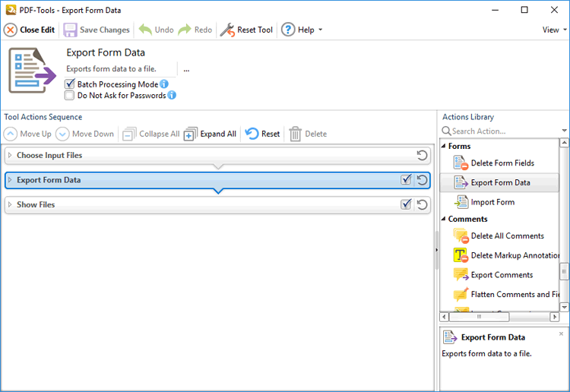Screen dimensions: 570x392
Task: Click the large Export Form Data tool icon
Action: 33,71
